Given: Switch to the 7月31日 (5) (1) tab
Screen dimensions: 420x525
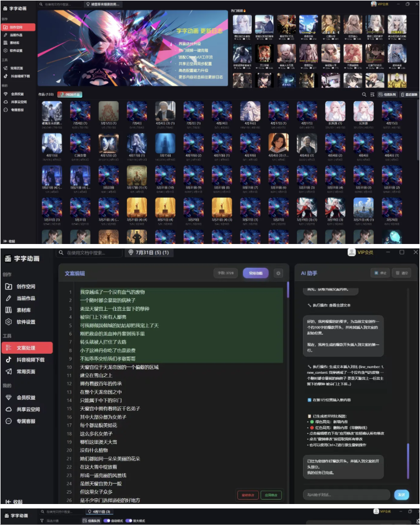Looking at the screenshot, I should click(x=149, y=252).
